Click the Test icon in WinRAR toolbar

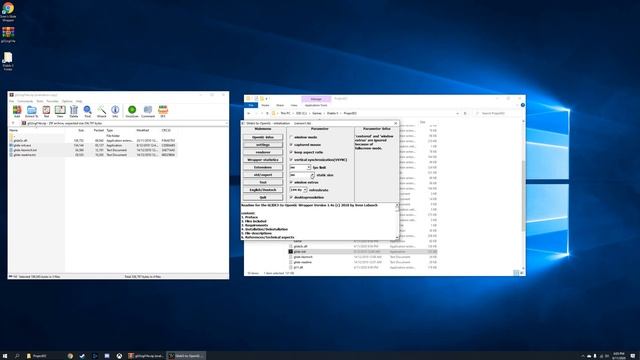[x=46, y=111]
